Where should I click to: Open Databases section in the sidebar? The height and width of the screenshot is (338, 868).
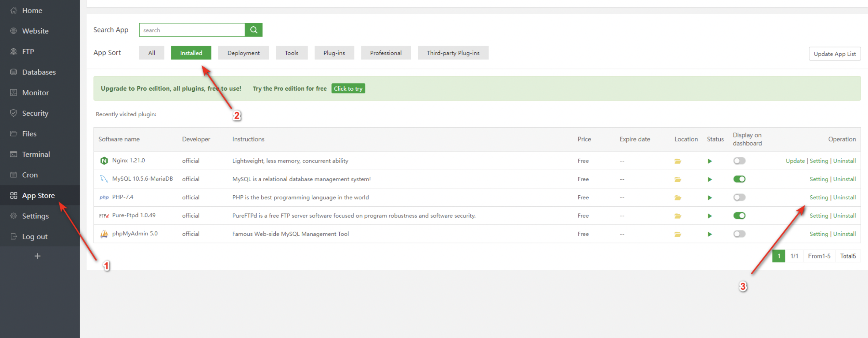click(39, 72)
